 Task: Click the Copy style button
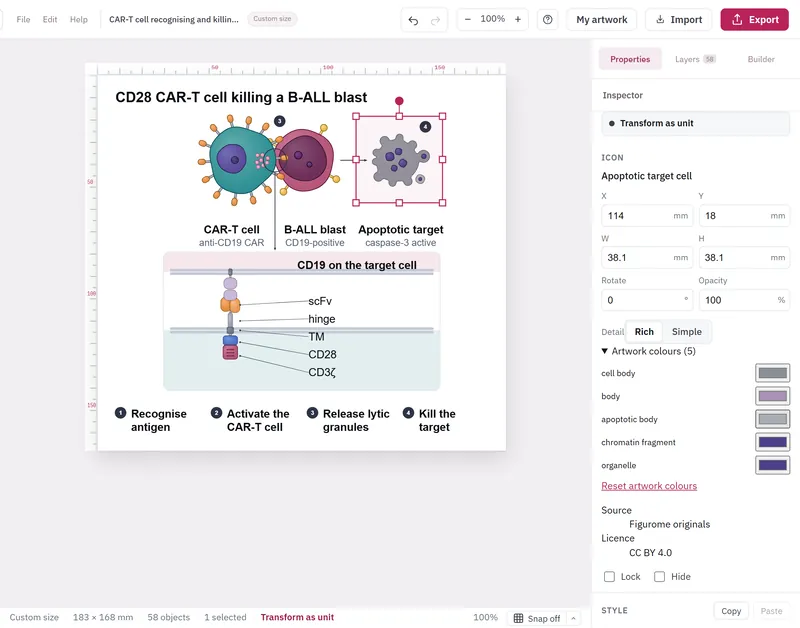[x=731, y=611]
